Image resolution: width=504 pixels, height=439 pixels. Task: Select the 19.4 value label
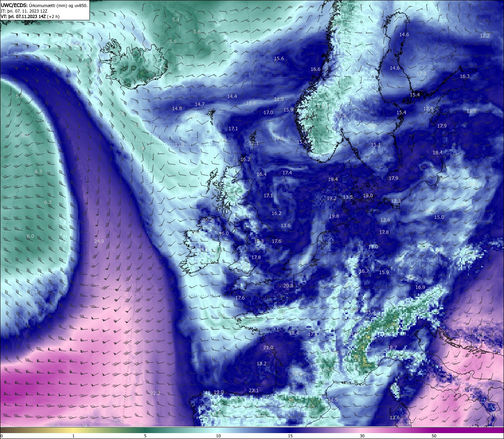[x=333, y=180]
